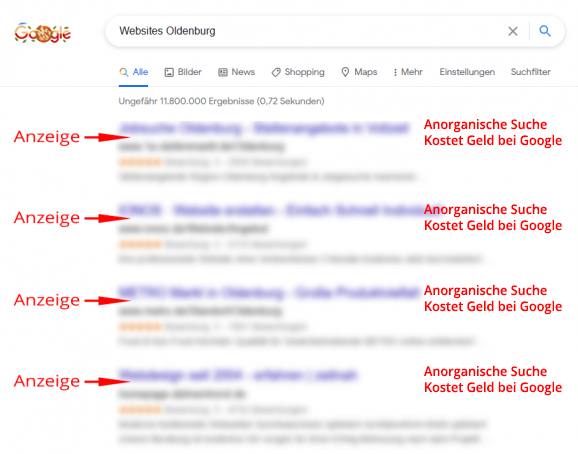
Task: Click the blue magnifying glass search icon
Action: point(545,31)
